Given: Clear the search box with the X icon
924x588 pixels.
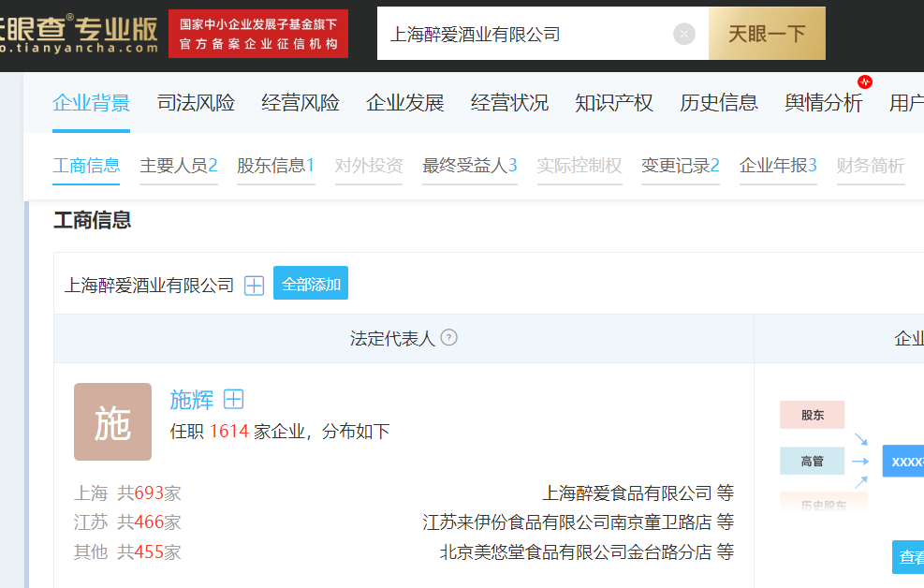Looking at the screenshot, I should [x=684, y=34].
